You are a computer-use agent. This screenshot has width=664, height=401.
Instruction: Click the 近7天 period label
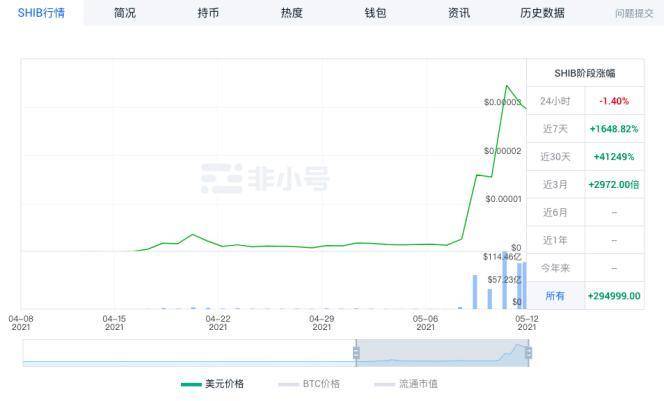tap(555, 129)
